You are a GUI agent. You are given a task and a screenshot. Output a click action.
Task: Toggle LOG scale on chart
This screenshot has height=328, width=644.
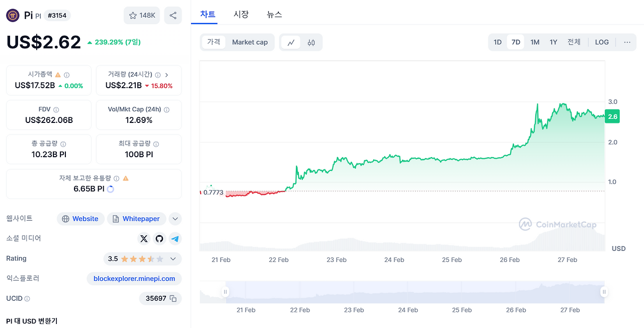click(x=602, y=42)
